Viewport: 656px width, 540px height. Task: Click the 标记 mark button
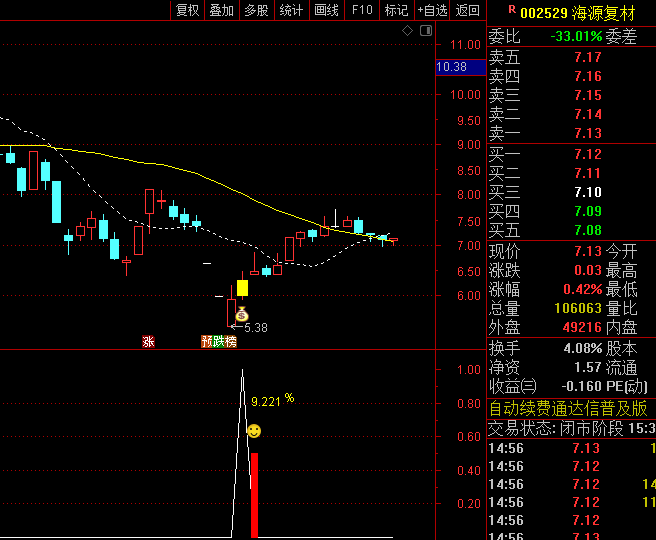click(397, 10)
